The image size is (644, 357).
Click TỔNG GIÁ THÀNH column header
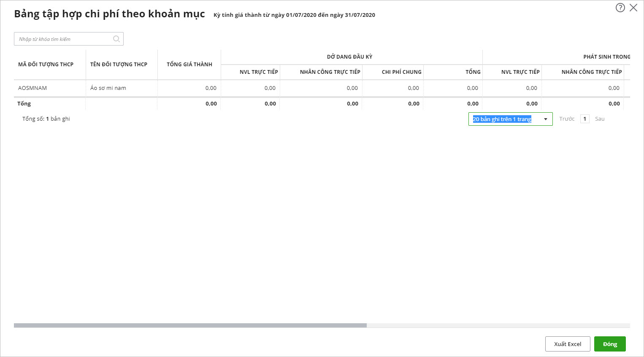189,65
